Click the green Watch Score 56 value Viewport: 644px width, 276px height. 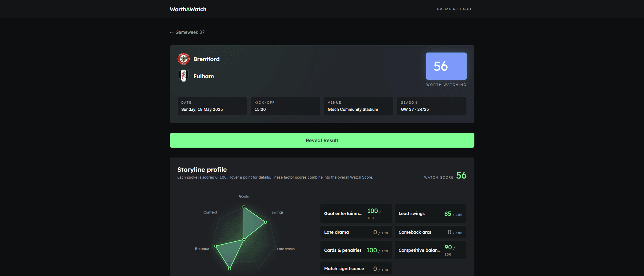click(461, 176)
